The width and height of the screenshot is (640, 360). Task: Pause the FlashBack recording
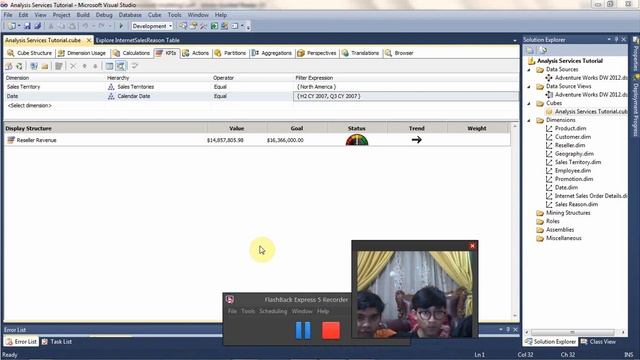click(303, 331)
